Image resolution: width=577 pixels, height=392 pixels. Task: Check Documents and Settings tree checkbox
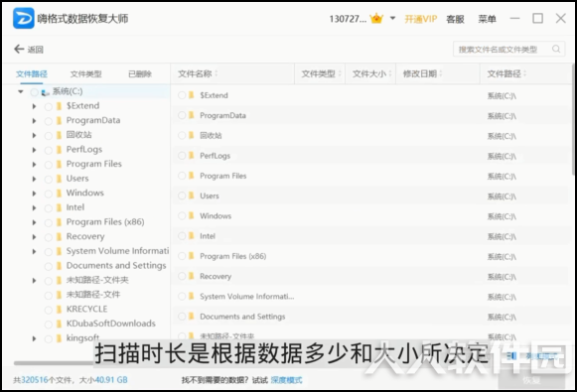pyautogui.click(x=49, y=266)
